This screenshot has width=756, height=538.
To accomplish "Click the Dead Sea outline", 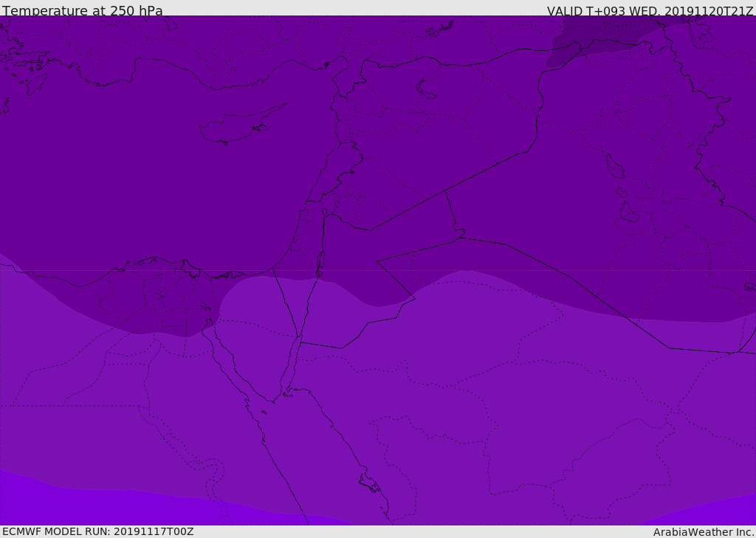I will tap(320, 261).
